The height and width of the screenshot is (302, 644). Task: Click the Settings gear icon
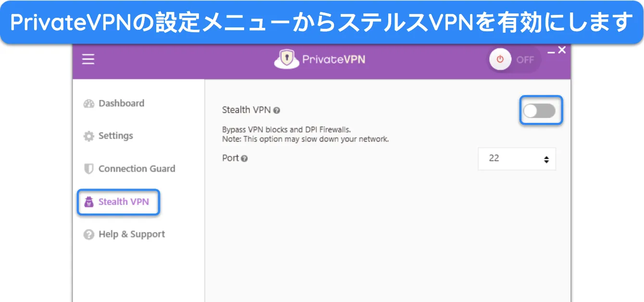point(88,136)
